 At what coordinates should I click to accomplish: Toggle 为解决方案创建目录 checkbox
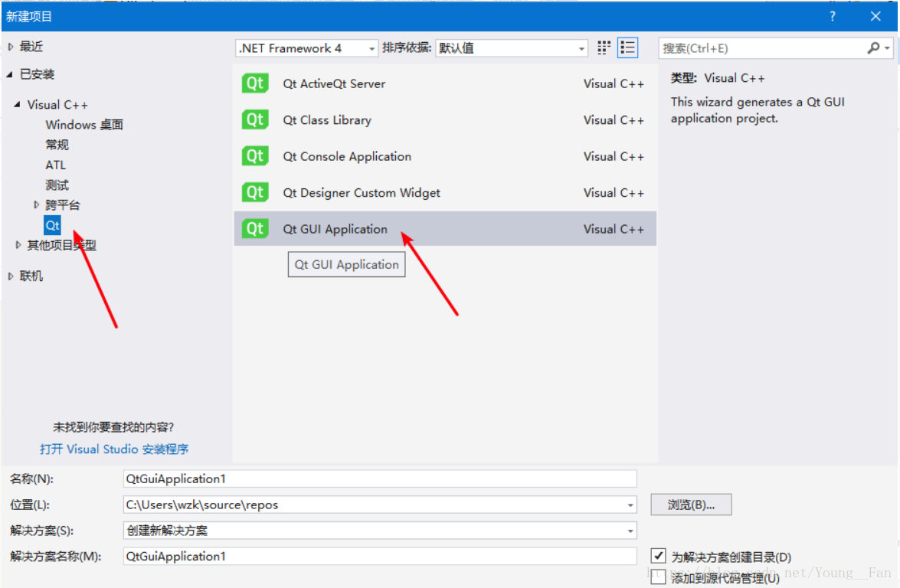659,556
